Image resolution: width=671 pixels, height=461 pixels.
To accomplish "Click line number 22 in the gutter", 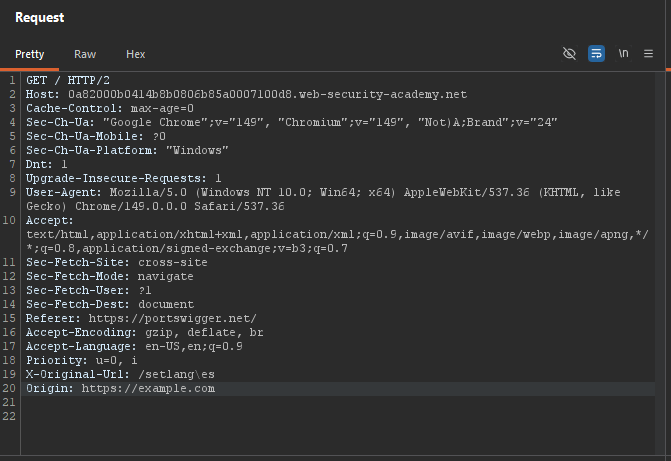I will coord(9,416).
